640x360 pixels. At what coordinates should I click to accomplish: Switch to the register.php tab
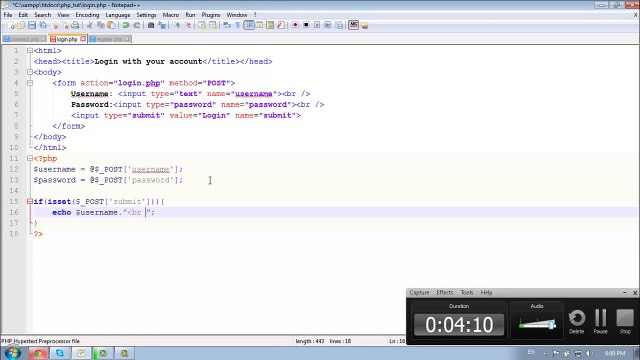pyautogui.click(x=109, y=39)
